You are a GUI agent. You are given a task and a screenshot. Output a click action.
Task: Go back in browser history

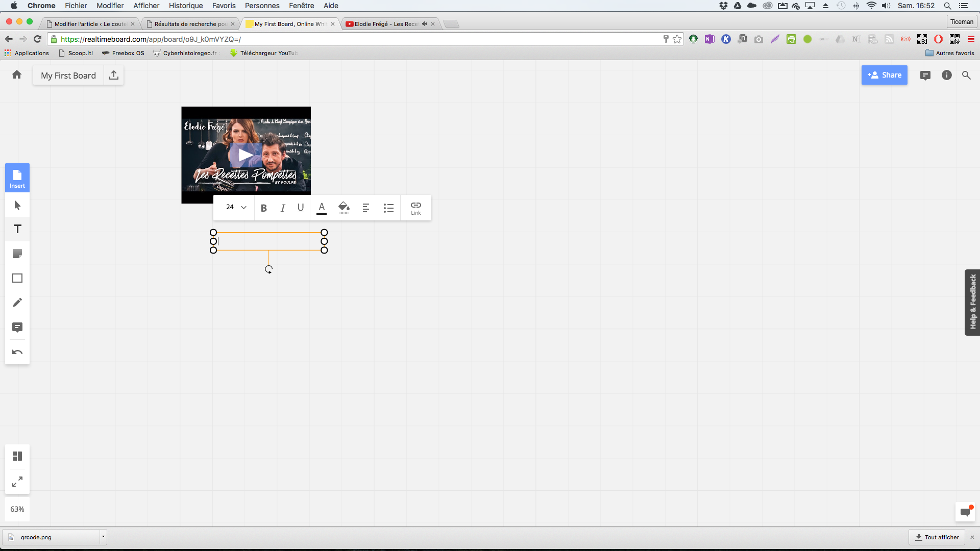[9, 39]
